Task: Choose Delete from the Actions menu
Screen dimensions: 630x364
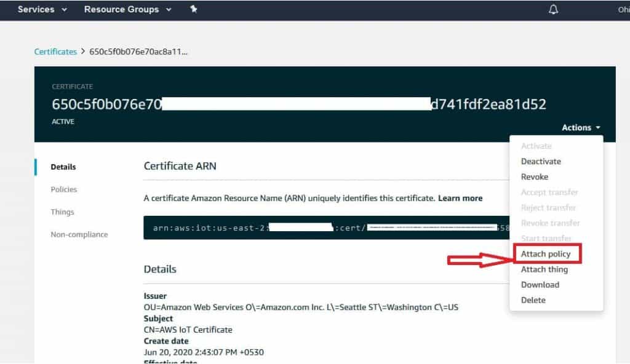Action: tap(533, 300)
